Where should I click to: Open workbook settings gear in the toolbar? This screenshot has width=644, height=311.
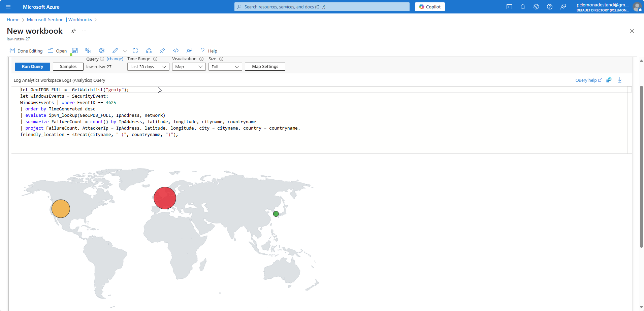102,50
